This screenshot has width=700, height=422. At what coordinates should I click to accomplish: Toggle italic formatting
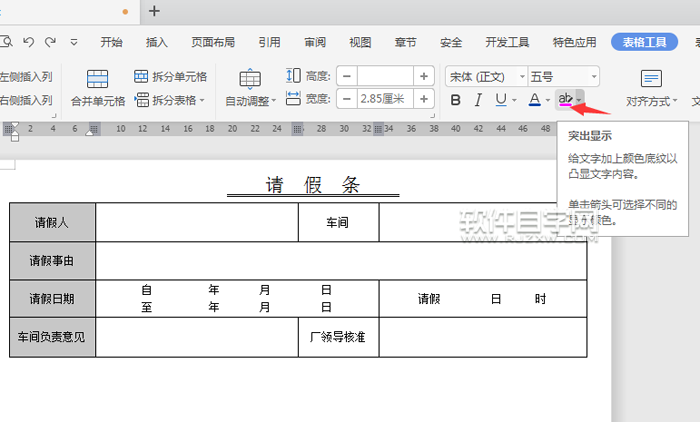pos(478,100)
